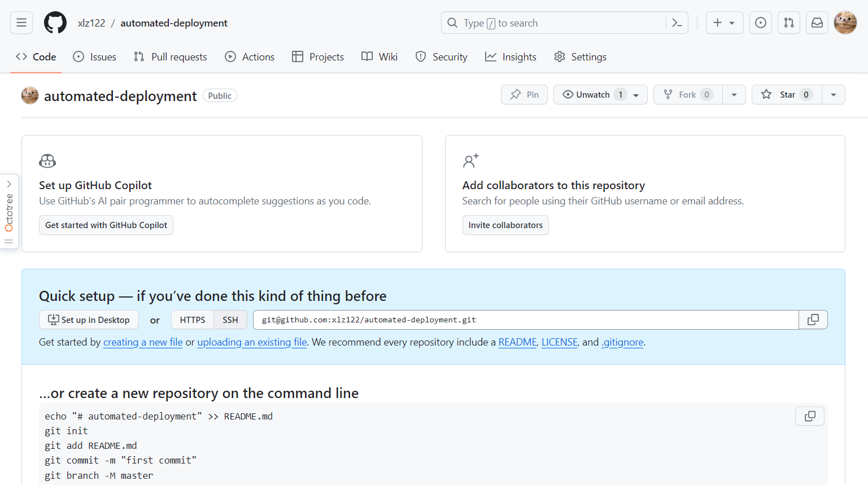Click the Public visibility badge
This screenshot has width=868, height=485.
(220, 96)
